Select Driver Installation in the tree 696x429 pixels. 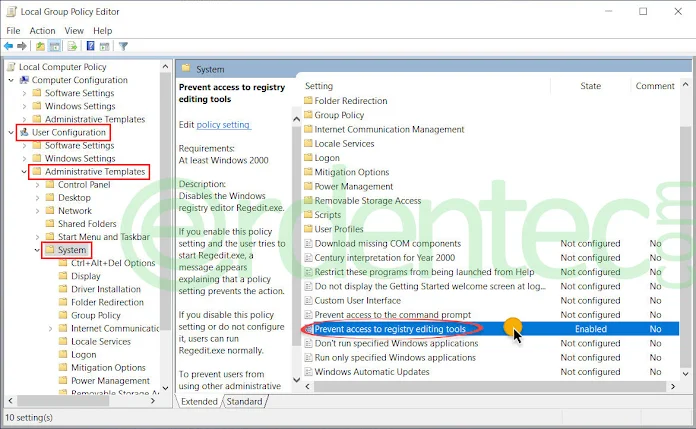tap(106, 289)
